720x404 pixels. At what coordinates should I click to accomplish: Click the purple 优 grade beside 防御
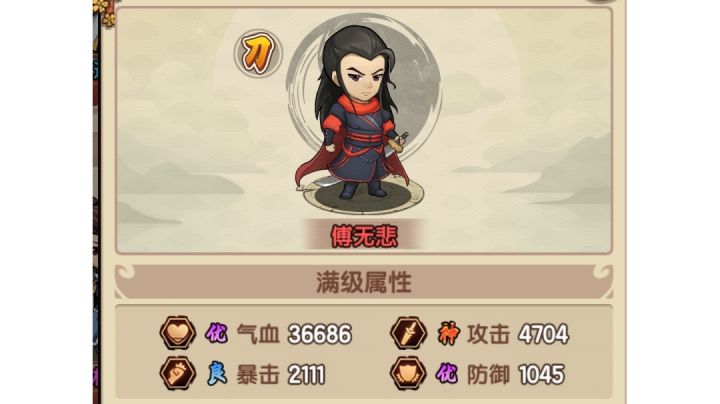[447, 374]
